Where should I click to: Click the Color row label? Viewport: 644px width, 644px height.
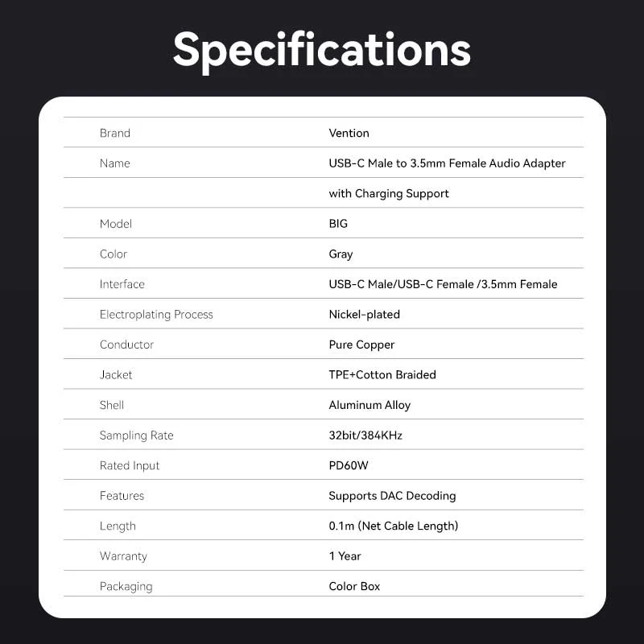click(x=114, y=254)
